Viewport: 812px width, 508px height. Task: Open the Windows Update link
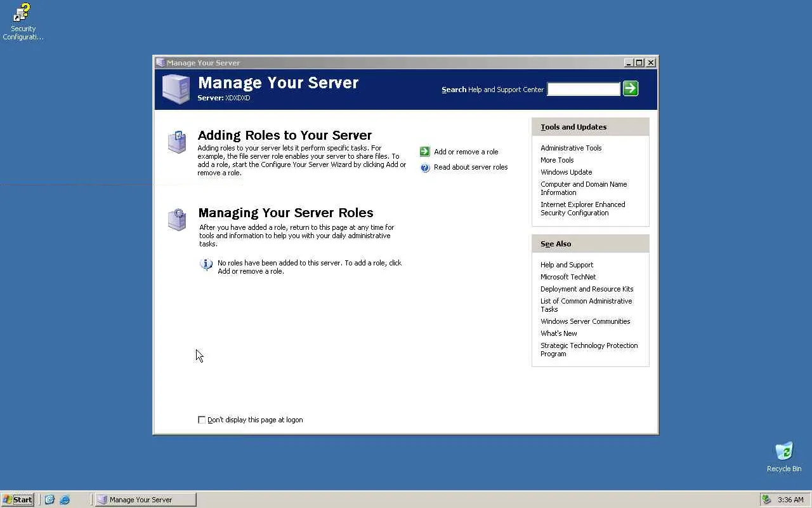(x=566, y=172)
